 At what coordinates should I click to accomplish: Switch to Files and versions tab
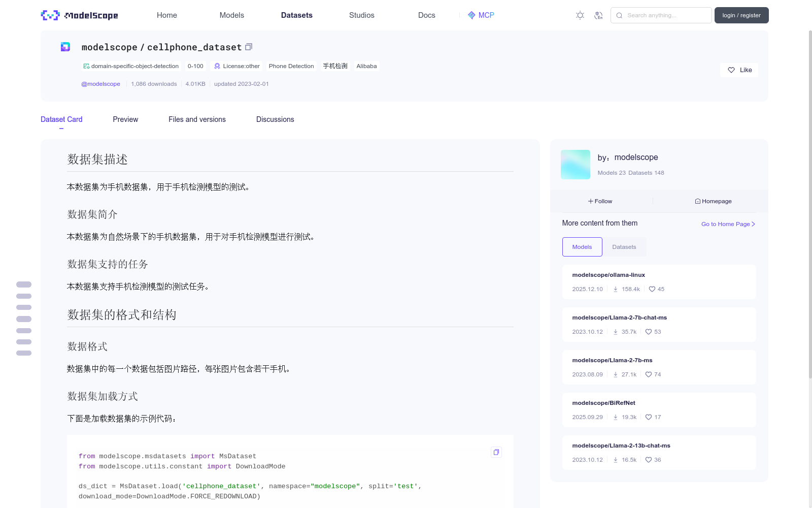click(197, 119)
